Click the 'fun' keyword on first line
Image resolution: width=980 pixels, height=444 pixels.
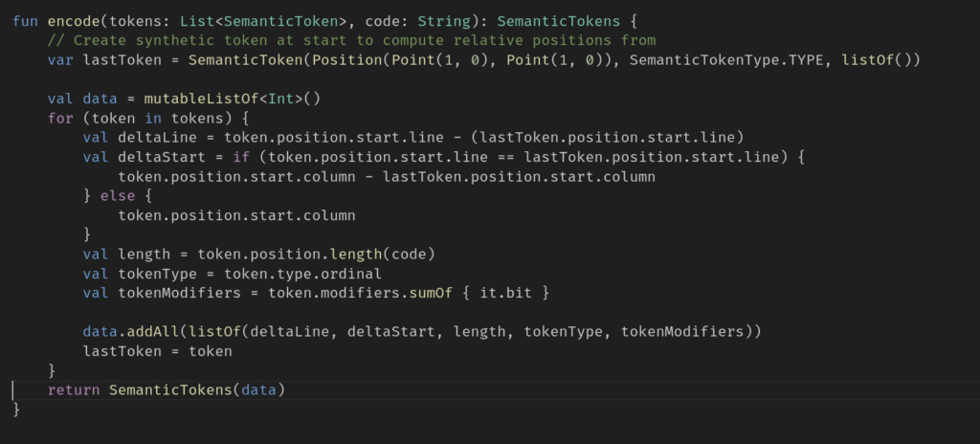pyautogui.click(x=26, y=21)
